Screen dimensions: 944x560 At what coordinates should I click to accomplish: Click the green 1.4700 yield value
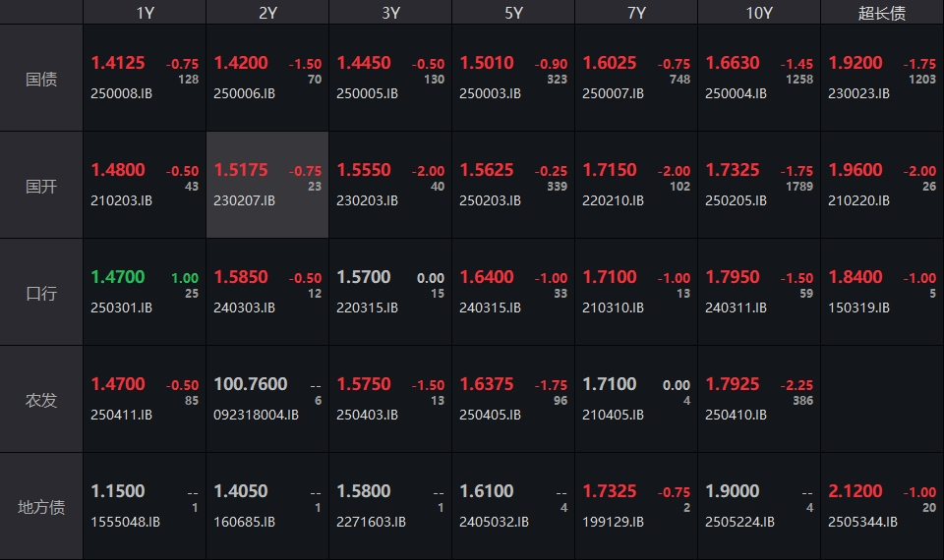118,277
